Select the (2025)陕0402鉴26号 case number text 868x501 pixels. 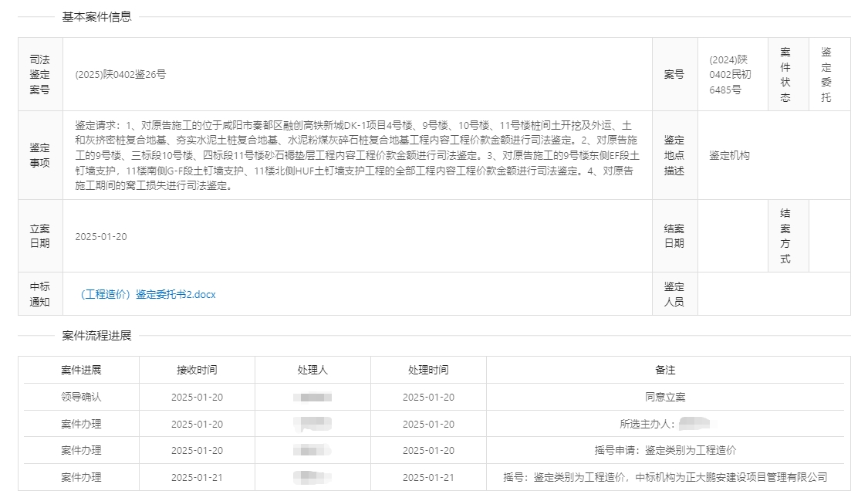120,75
